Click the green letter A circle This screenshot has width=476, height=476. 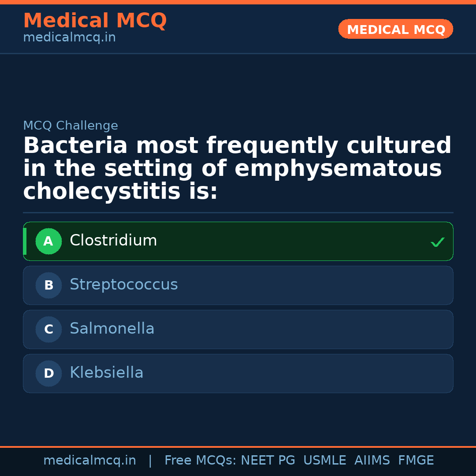coord(48,241)
